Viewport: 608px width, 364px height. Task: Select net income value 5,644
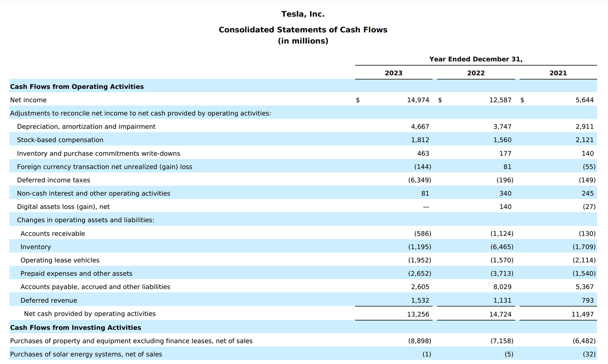(x=584, y=100)
